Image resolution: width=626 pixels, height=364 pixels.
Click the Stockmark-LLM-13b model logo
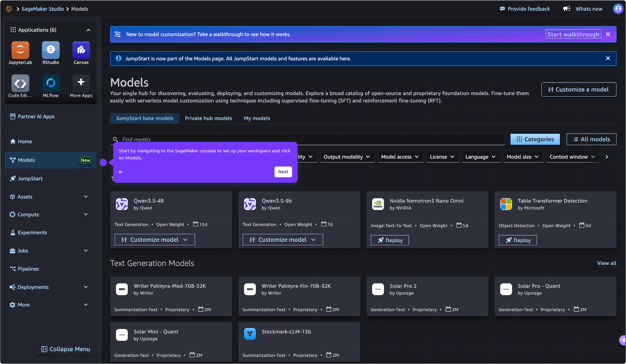[250, 334]
